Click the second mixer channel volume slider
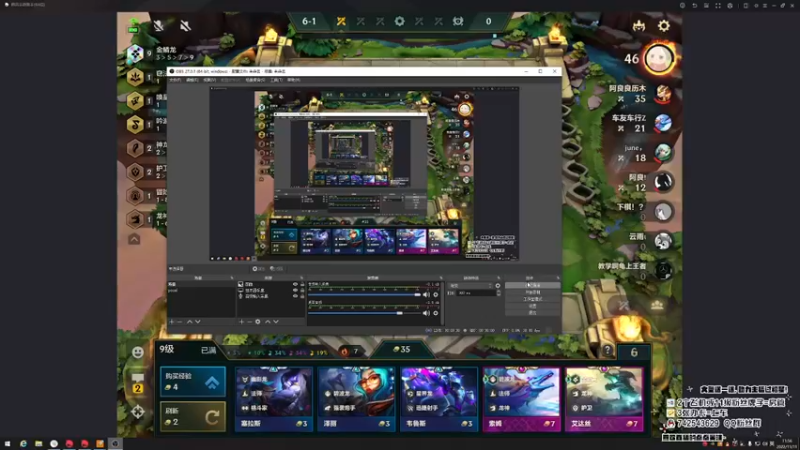800x450 pixels. pos(364,313)
